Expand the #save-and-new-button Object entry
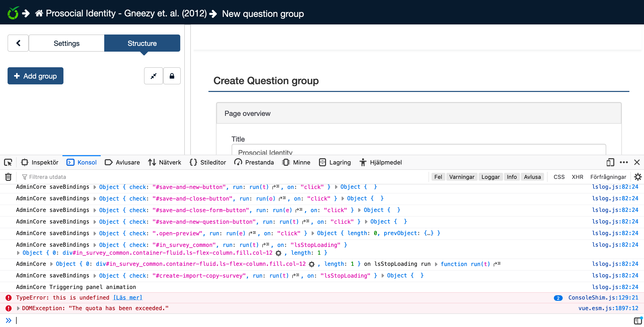The height and width of the screenshot is (327, 644). coord(95,187)
